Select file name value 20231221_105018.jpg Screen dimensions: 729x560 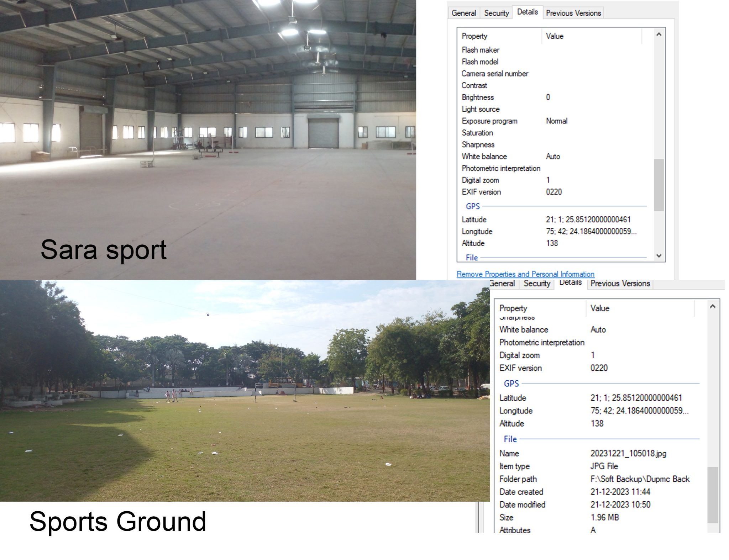click(x=628, y=453)
